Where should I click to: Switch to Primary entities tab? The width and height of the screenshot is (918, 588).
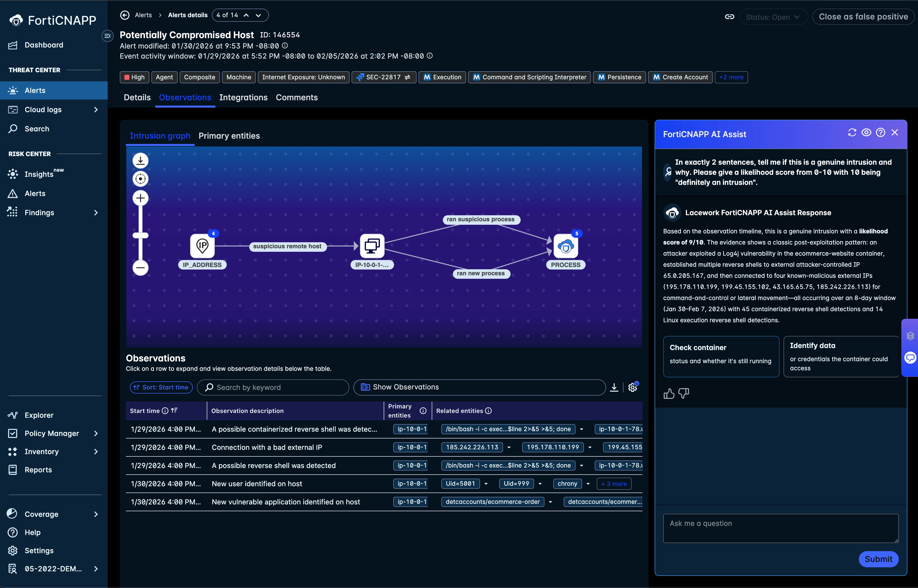[x=229, y=136]
